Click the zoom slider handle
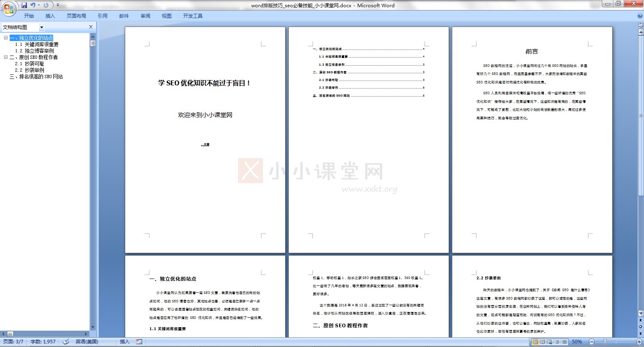The height and width of the screenshot is (347, 644). tap(605, 342)
